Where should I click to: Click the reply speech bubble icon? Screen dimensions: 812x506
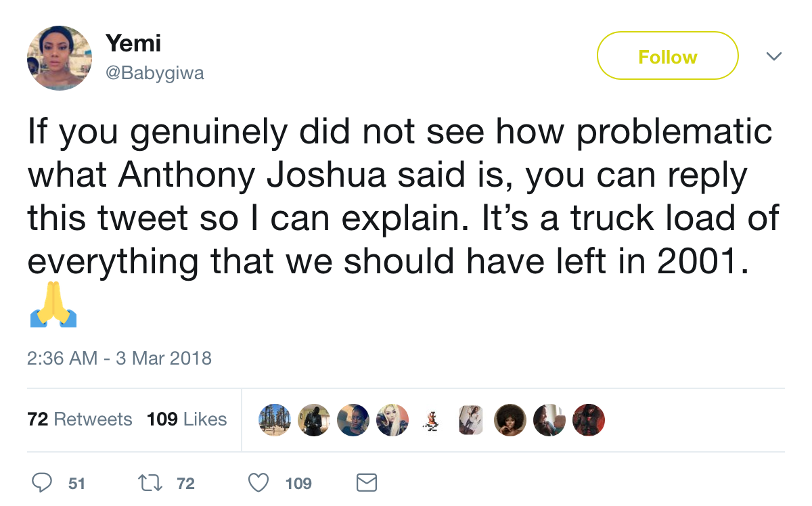pos(43,482)
